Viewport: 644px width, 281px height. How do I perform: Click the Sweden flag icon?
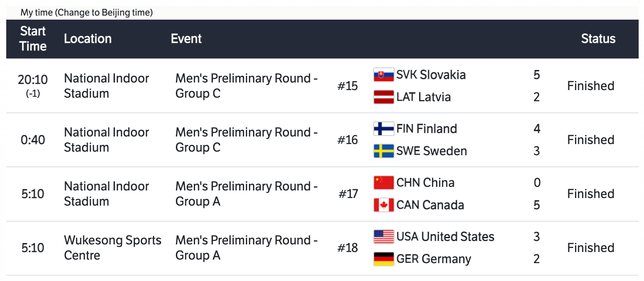[x=383, y=151]
